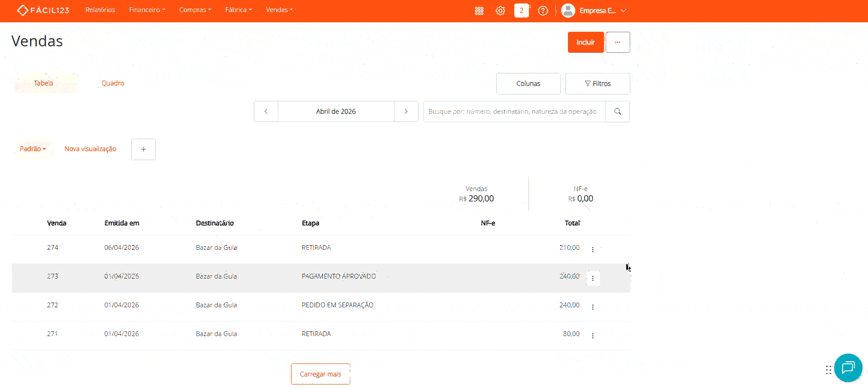Open row actions for sale 274
This screenshot has height=388, width=868.
coord(593,249)
